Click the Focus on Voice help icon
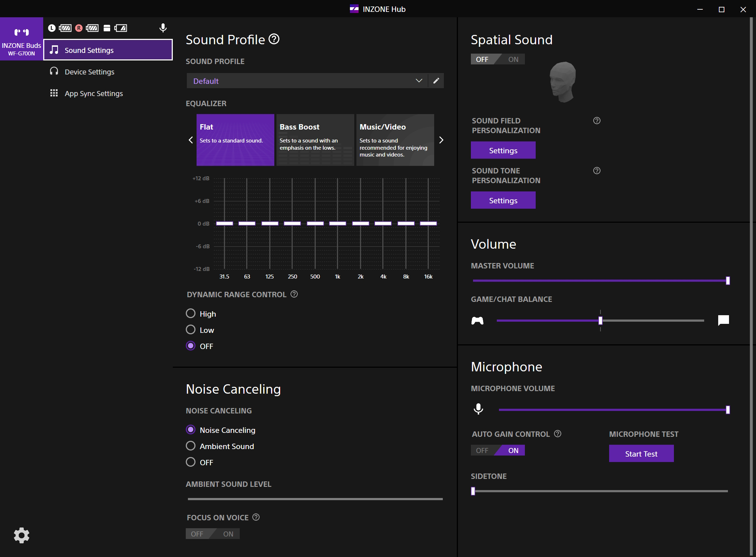The width and height of the screenshot is (756, 557). 256,517
